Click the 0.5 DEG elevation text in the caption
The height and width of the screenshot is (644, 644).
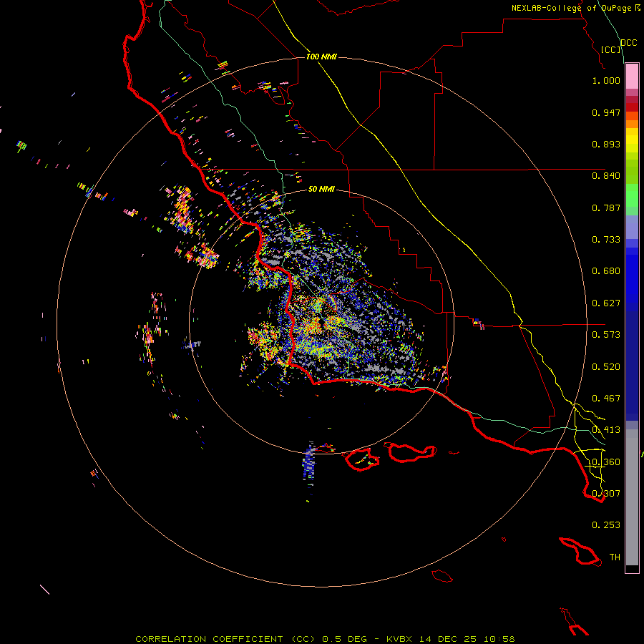pos(344,639)
